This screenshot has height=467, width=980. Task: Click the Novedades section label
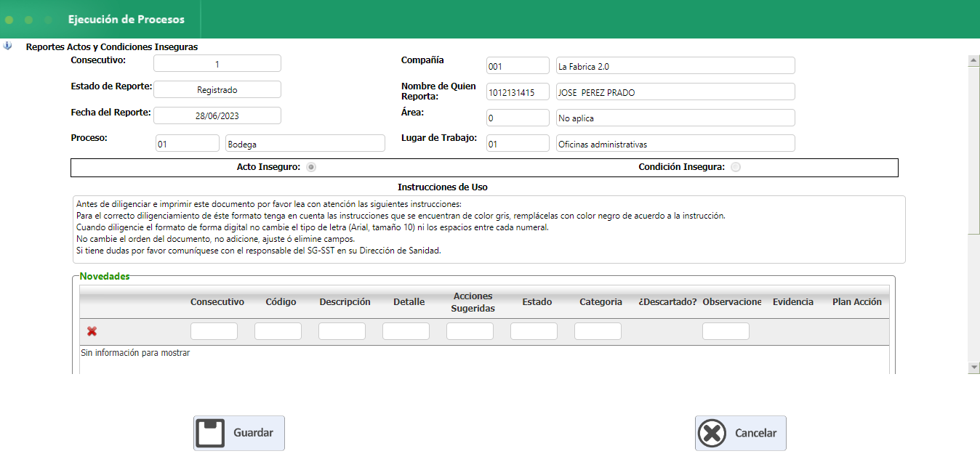click(x=105, y=276)
